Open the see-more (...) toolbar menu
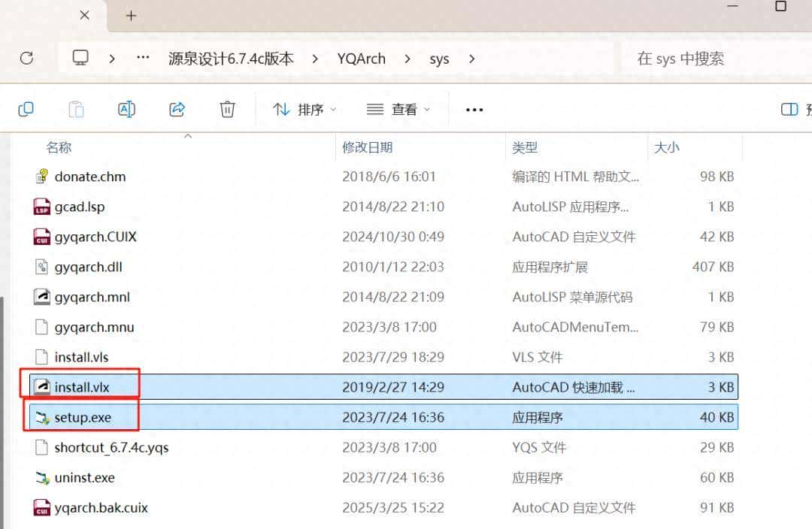This screenshot has height=529, width=812. click(x=474, y=109)
